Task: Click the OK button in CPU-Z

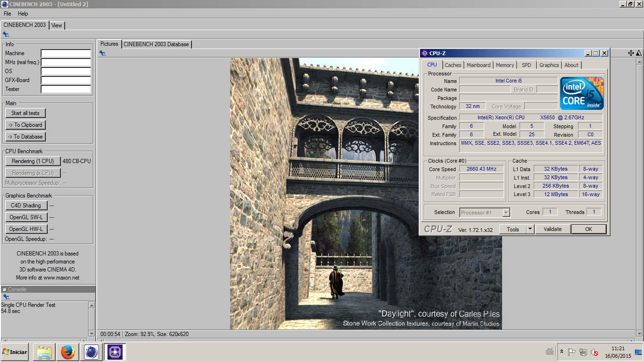Action: (x=588, y=229)
